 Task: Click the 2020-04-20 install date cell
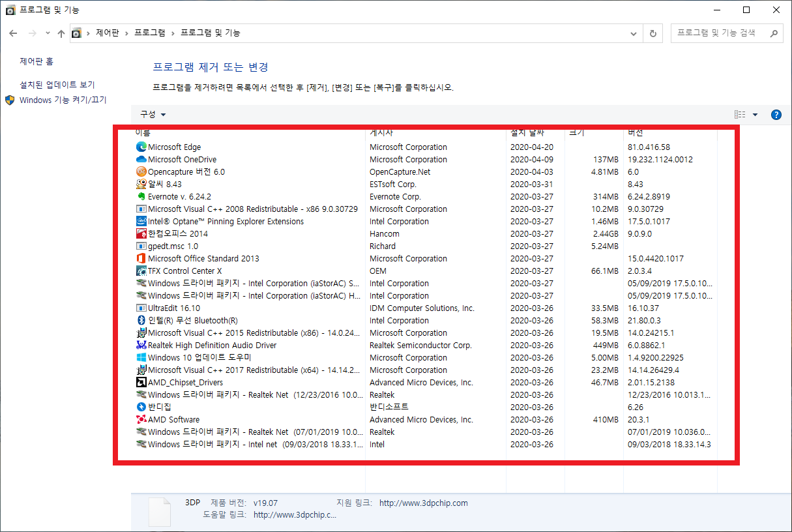click(x=531, y=147)
